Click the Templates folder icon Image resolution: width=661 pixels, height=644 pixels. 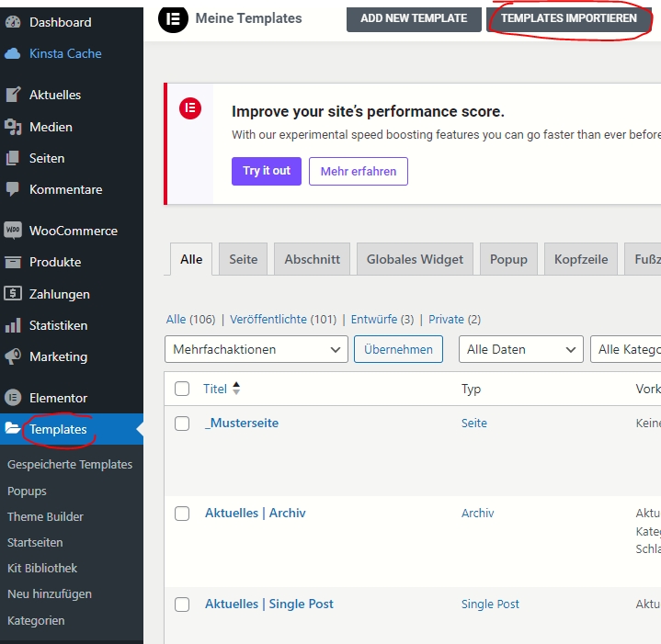point(13,429)
